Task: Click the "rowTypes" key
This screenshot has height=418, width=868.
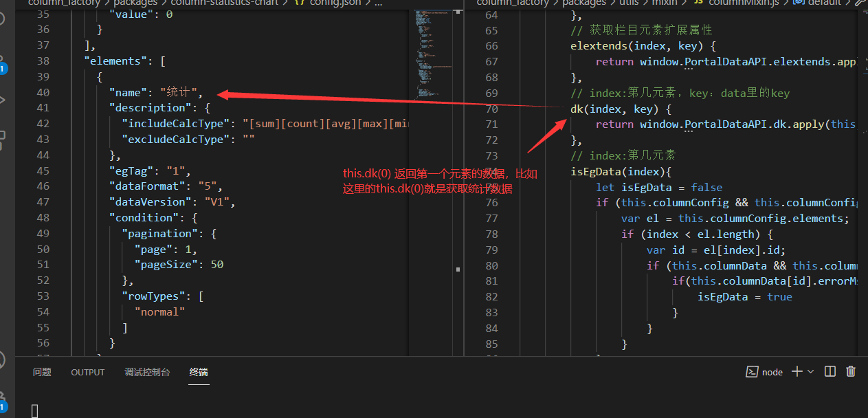Action: coord(153,296)
